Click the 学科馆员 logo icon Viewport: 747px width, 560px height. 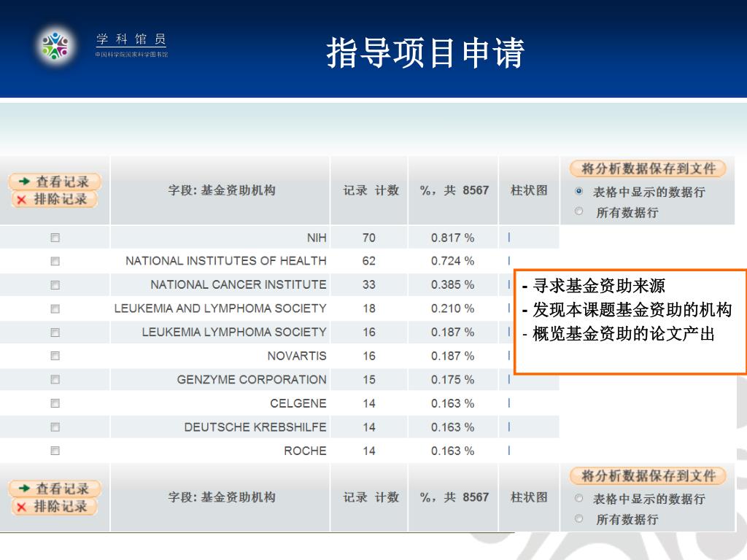click(55, 46)
